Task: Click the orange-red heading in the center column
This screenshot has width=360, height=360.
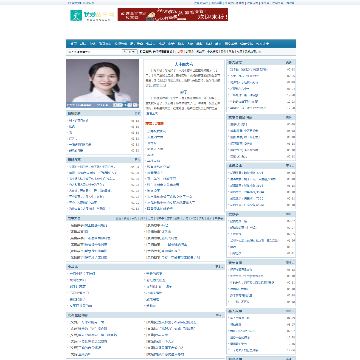Action: (x=154, y=124)
